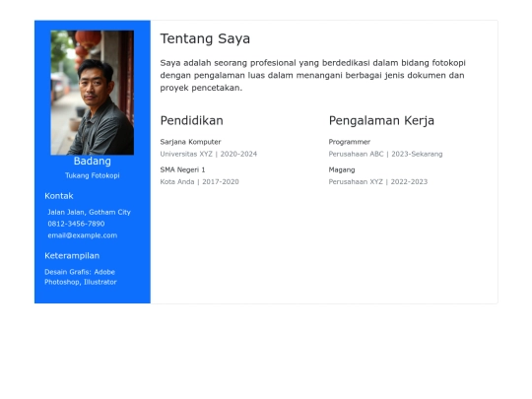Select the Programmer job entry
Screen dimensions: 532x399
tap(350, 142)
